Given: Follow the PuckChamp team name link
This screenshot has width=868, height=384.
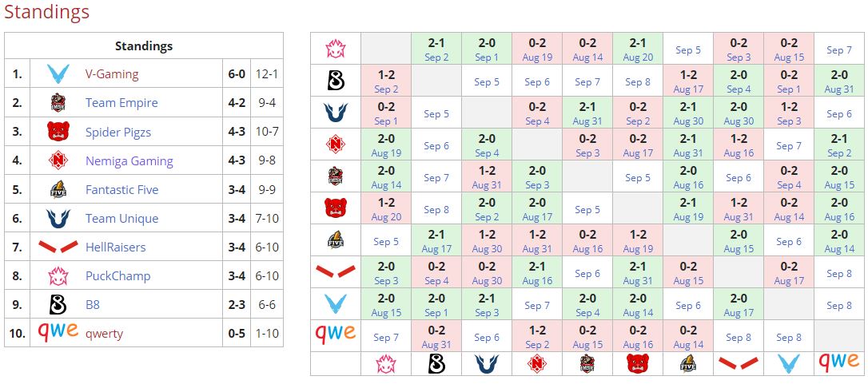Looking at the screenshot, I should tap(117, 275).
